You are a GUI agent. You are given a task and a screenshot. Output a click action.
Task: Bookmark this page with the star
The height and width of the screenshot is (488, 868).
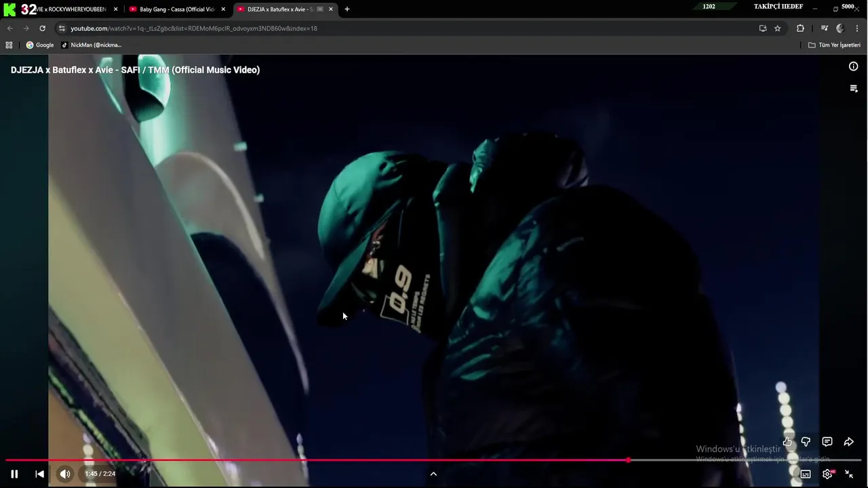pyautogui.click(x=778, y=28)
